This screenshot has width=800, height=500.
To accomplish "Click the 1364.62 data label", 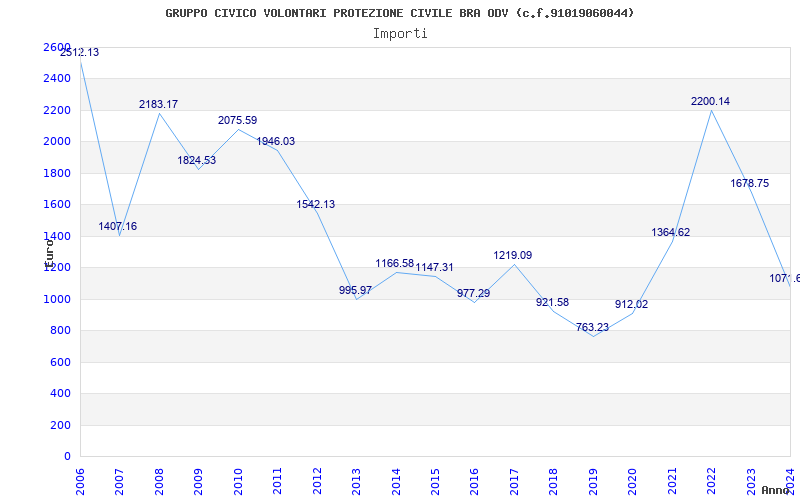I will click(671, 233).
